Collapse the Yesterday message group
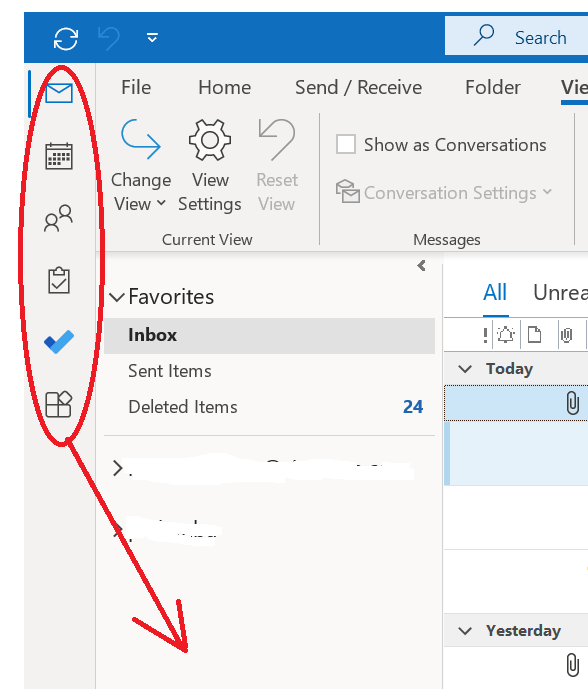Screen dimensions: 588x689 pyautogui.click(x=465, y=631)
